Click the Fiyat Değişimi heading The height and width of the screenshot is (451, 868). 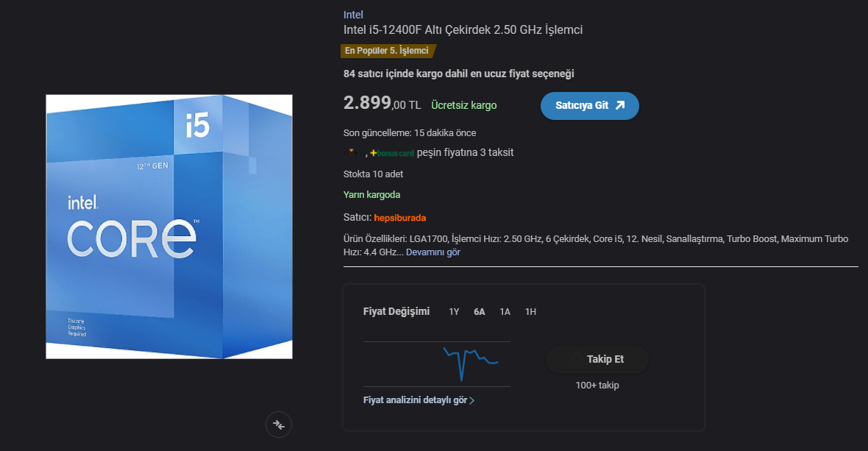396,311
